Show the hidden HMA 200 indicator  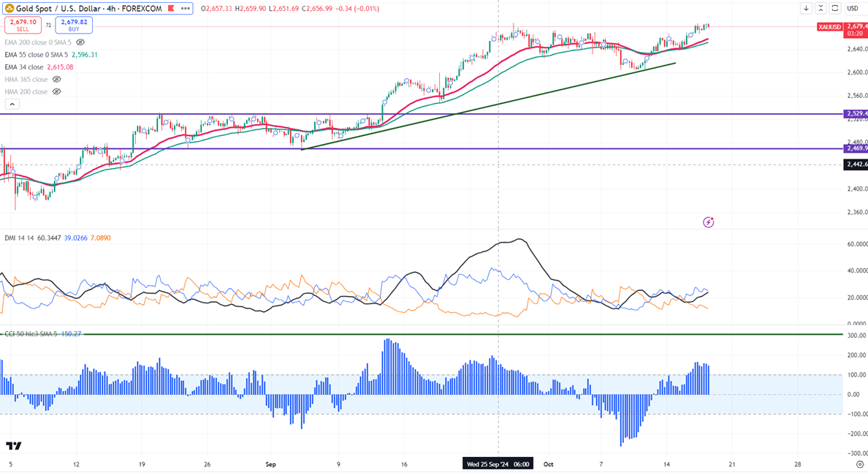click(56, 91)
